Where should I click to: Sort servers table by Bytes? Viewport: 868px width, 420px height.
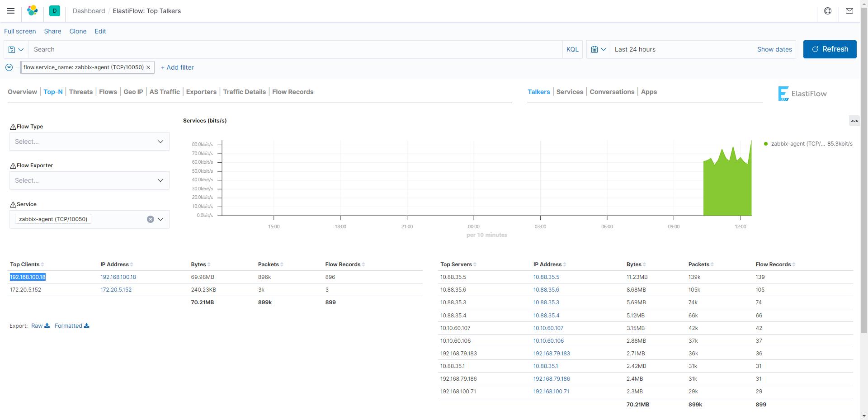click(636, 264)
